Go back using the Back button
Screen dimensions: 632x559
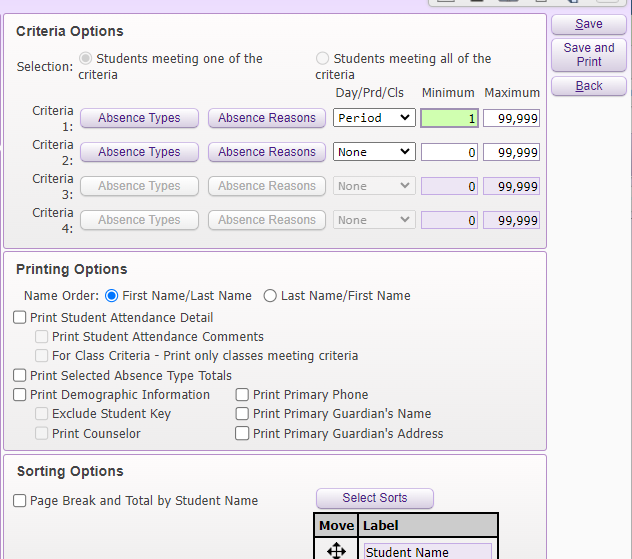pos(589,86)
